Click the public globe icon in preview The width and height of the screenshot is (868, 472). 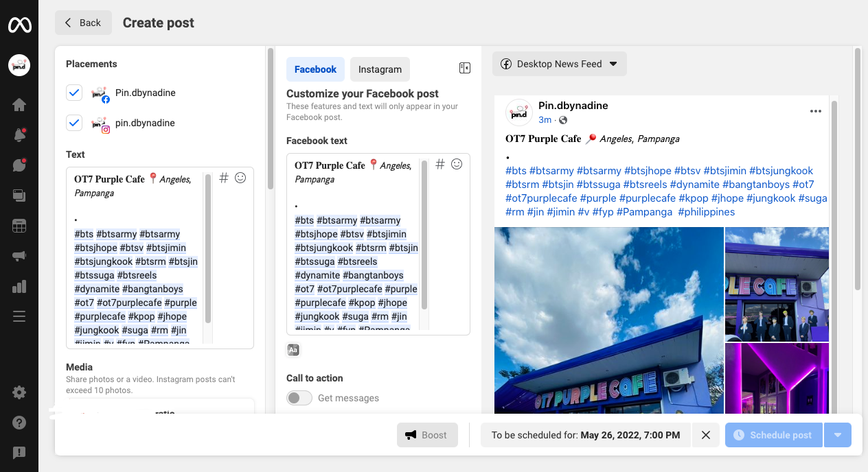pos(564,120)
